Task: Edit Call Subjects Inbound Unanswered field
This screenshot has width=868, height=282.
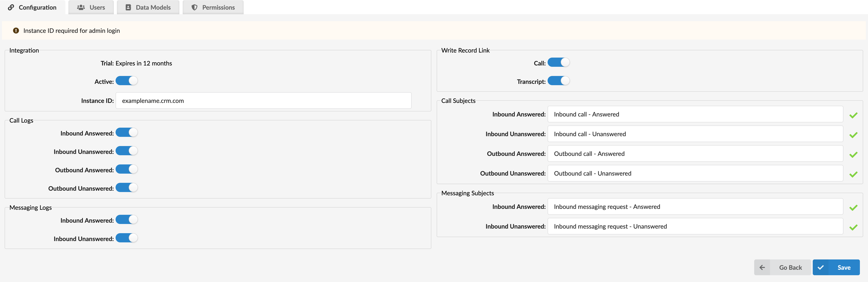Action: [695, 134]
